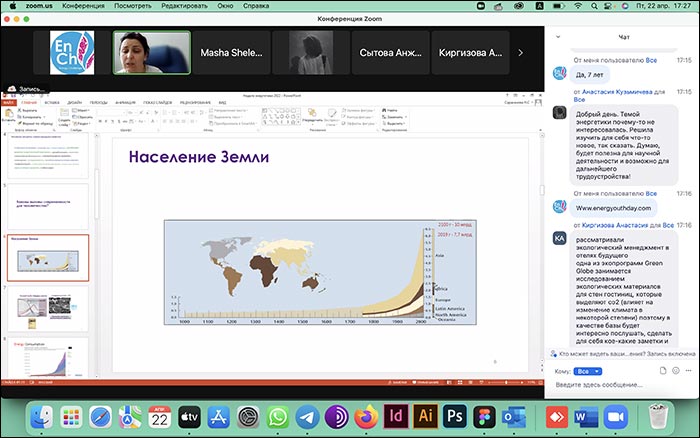
Task: Launch WhatsApp from the dock
Action: (277, 415)
